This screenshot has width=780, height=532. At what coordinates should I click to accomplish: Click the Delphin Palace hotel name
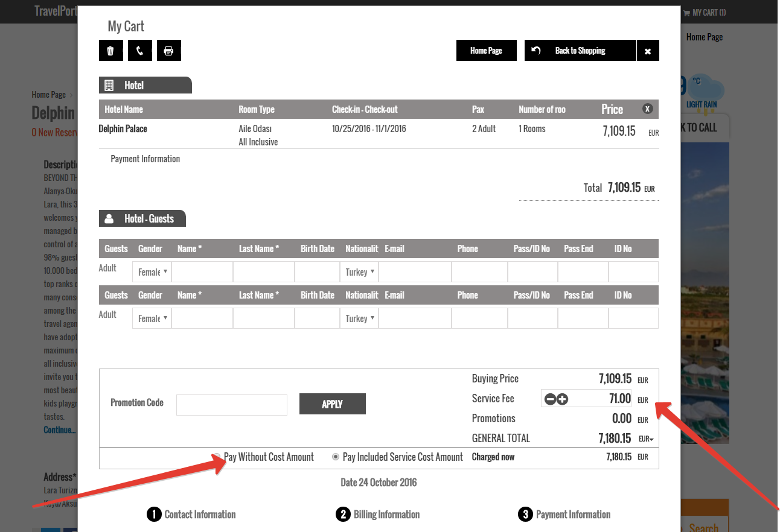pos(123,128)
